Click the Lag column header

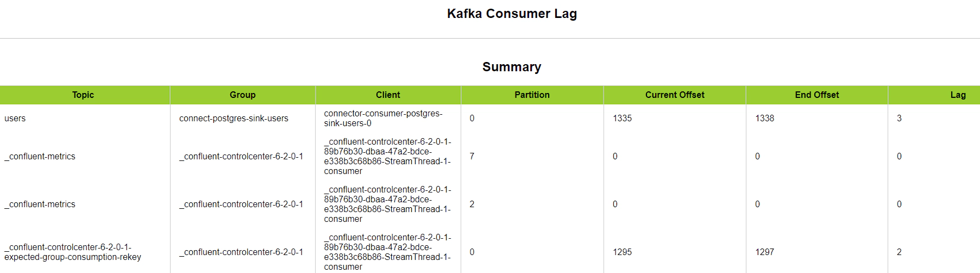958,95
